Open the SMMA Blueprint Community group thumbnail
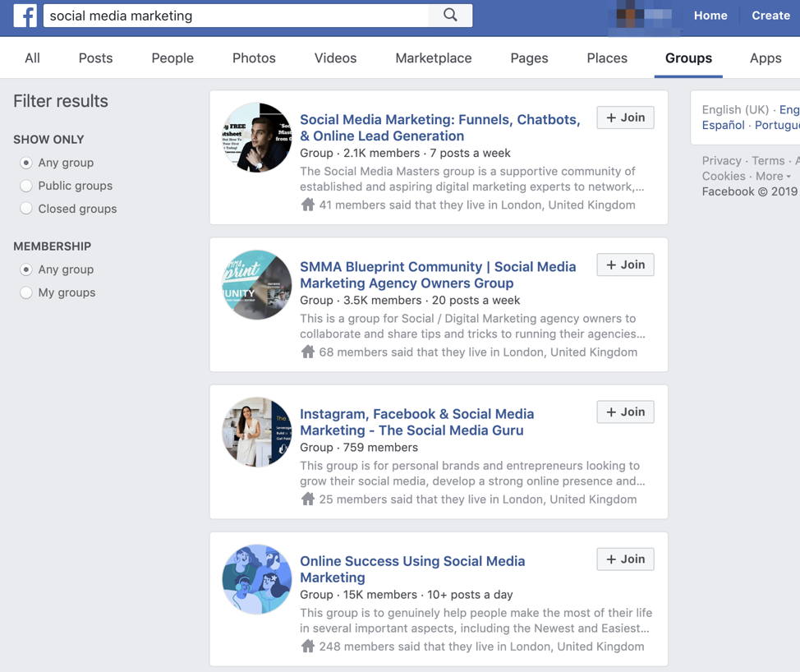 257,285
